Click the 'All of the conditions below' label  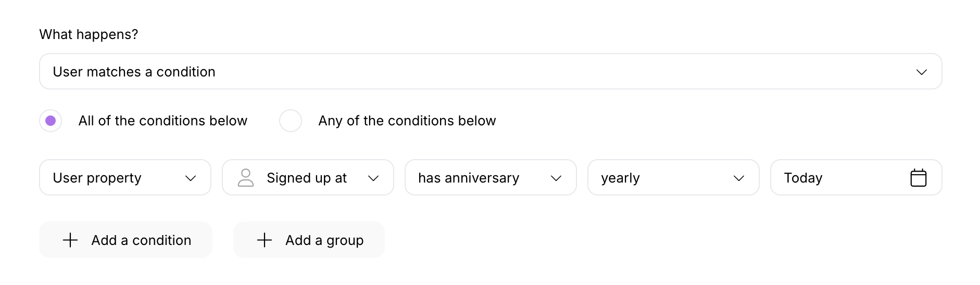tap(162, 121)
